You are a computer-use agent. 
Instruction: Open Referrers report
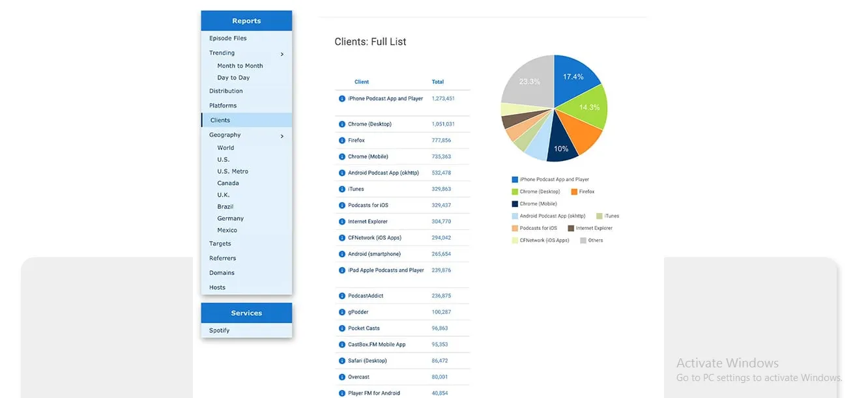coord(223,259)
